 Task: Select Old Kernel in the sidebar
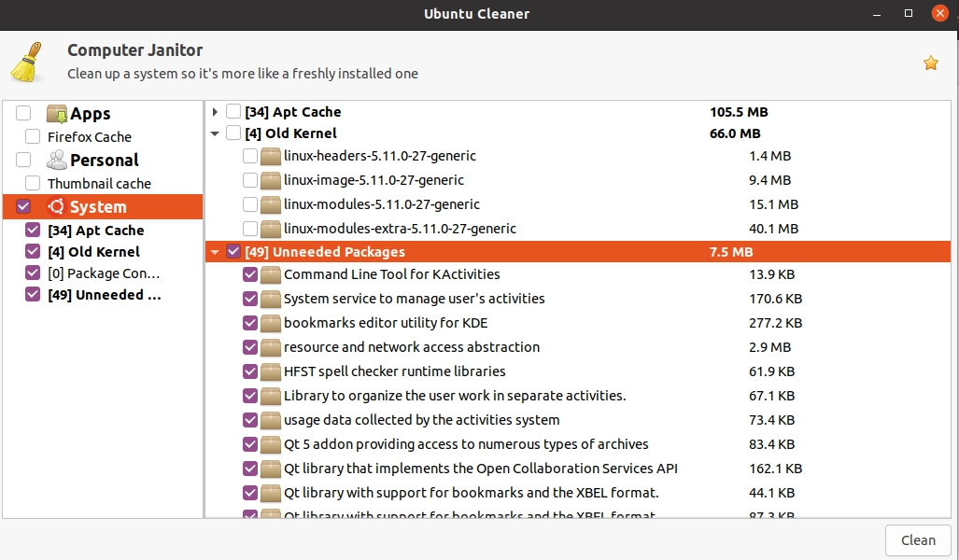point(93,252)
